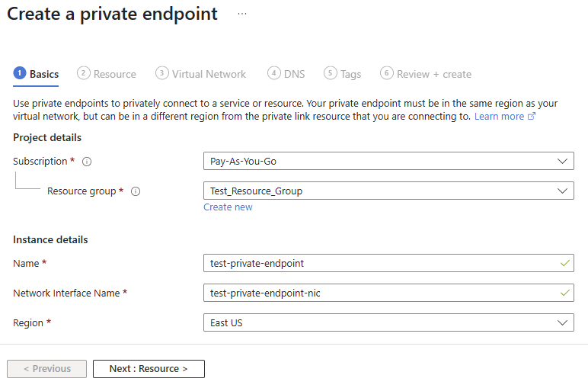Click the Subscription info icon
This screenshot has width=588, height=388.
point(87,162)
